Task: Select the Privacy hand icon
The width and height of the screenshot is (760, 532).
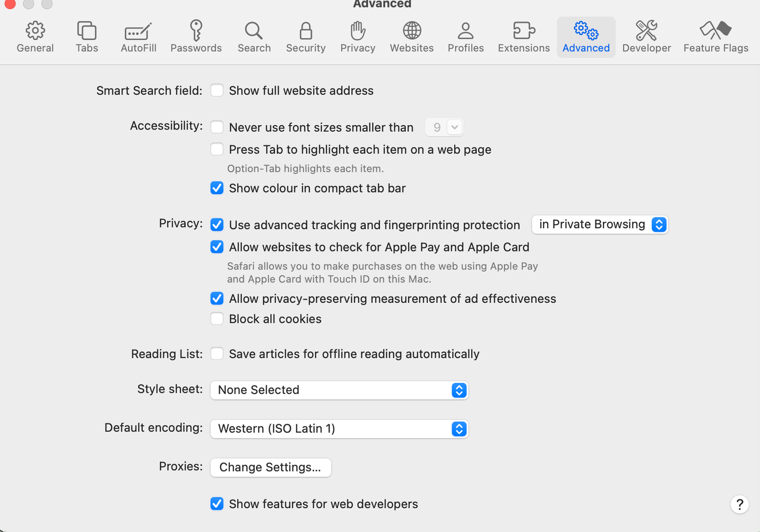Action: coord(357,36)
